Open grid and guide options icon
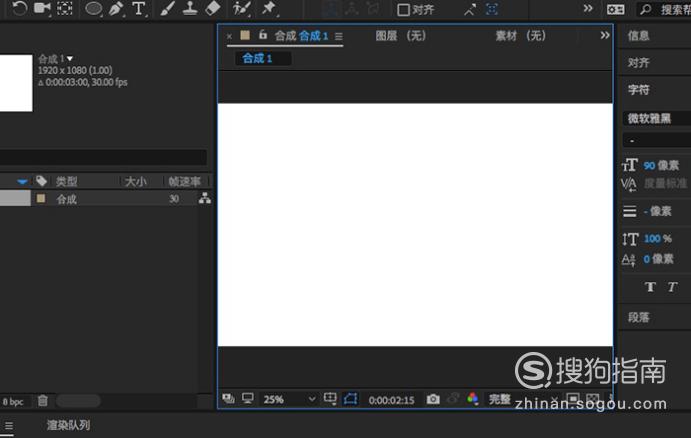This screenshot has width=691, height=438. point(330,399)
